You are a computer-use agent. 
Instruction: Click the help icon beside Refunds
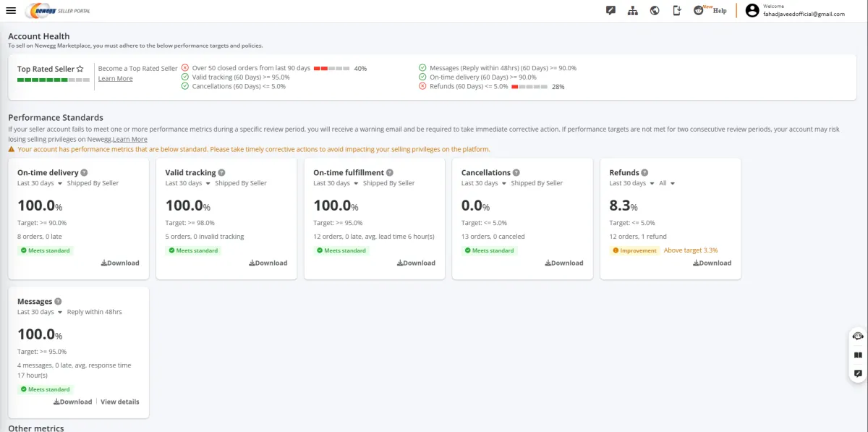click(644, 173)
